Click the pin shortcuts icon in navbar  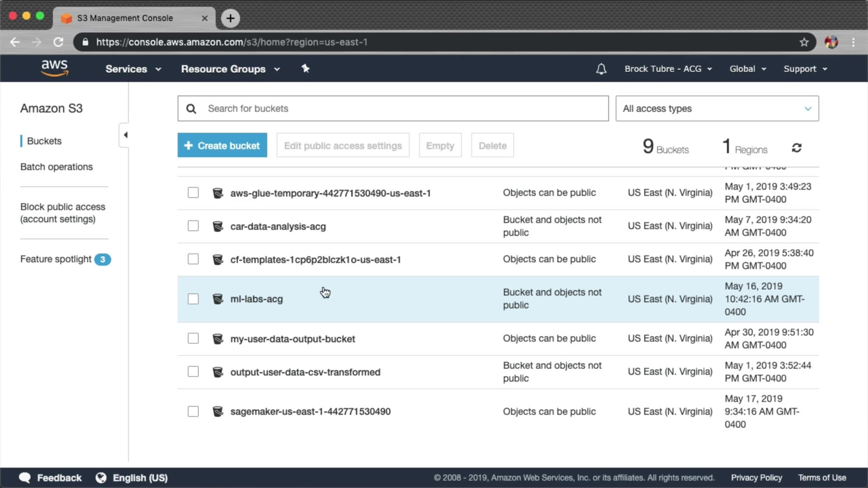tap(306, 69)
